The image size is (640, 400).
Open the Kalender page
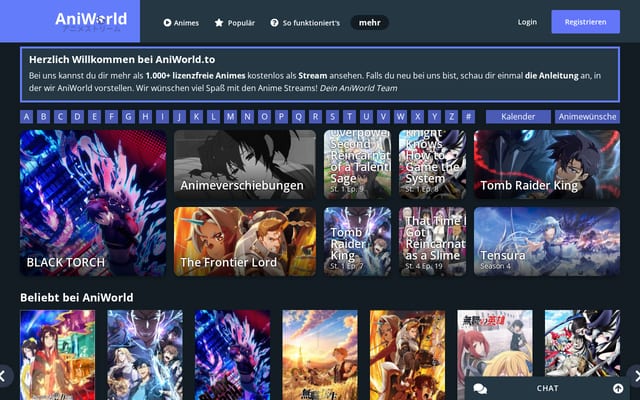coord(518,117)
